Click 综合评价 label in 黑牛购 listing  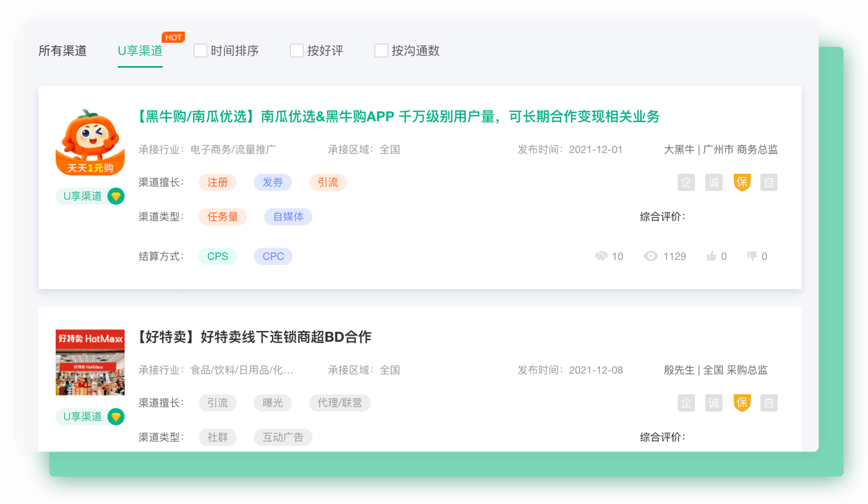tap(663, 217)
